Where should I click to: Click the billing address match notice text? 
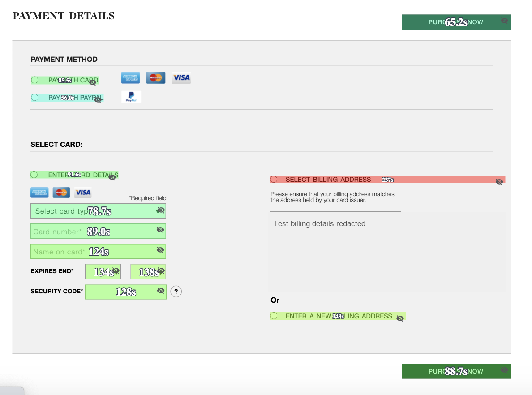click(332, 197)
